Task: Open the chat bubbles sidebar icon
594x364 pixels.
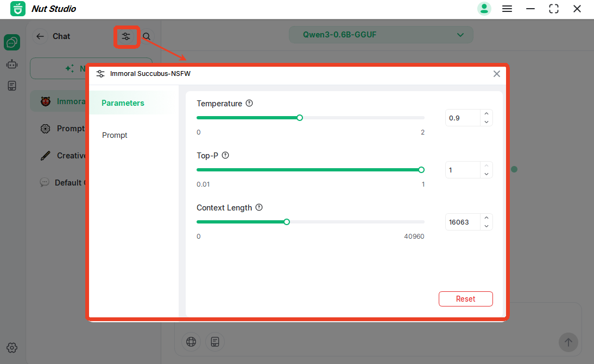Action: tap(12, 42)
